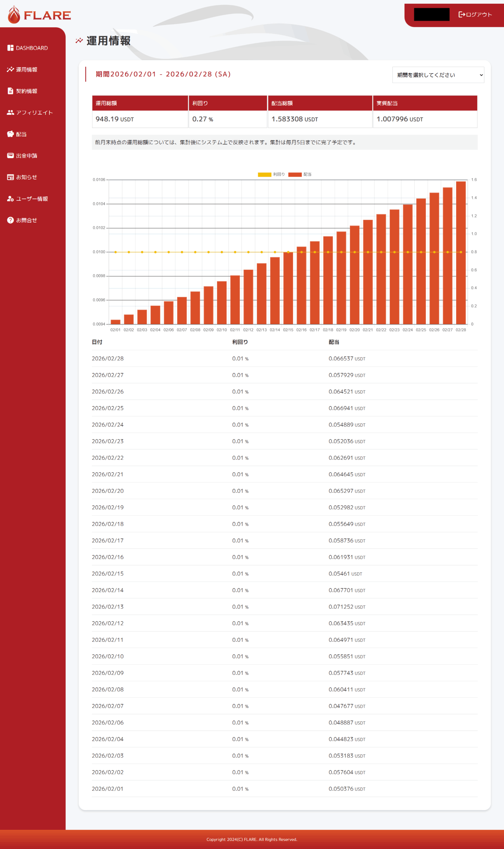Click the アフィリエイト people icon
Image resolution: width=504 pixels, height=849 pixels.
[x=11, y=112]
